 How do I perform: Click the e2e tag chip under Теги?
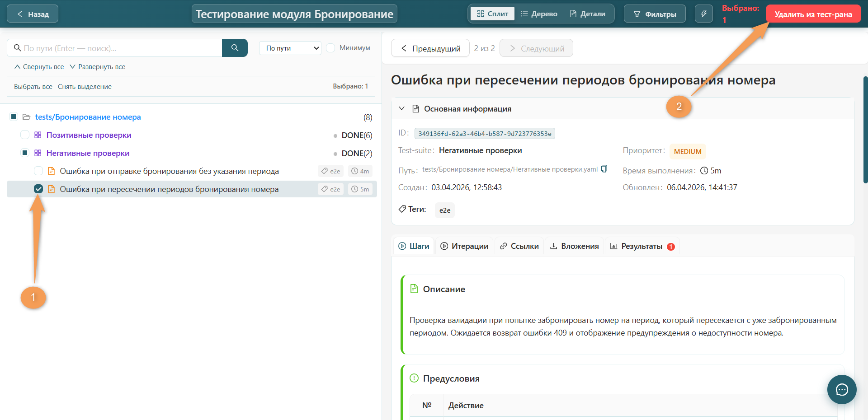pyautogui.click(x=445, y=210)
